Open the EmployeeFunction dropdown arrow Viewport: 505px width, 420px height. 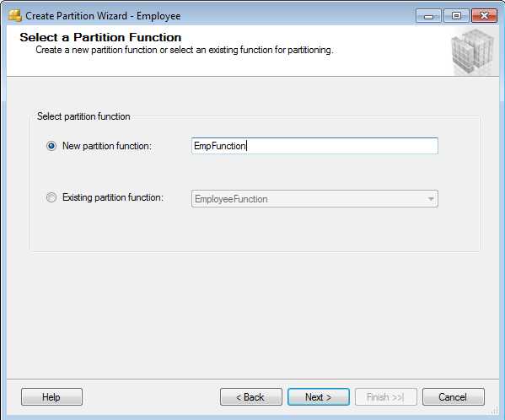[431, 199]
